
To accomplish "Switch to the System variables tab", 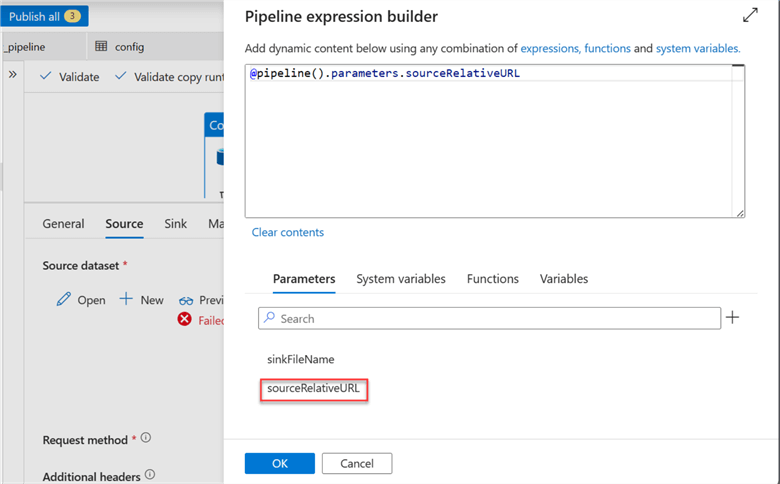I will [400, 279].
